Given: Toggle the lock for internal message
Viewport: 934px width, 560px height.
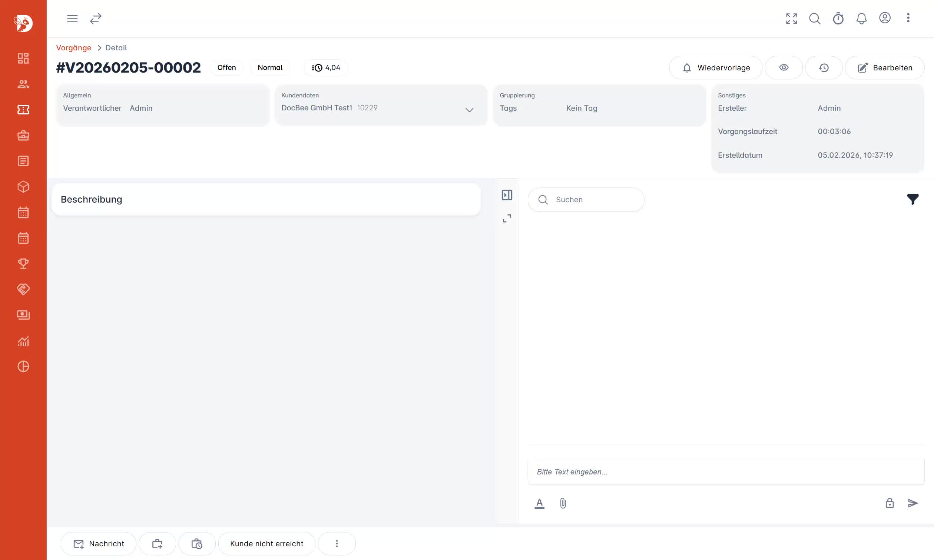Looking at the screenshot, I should click(x=890, y=503).
